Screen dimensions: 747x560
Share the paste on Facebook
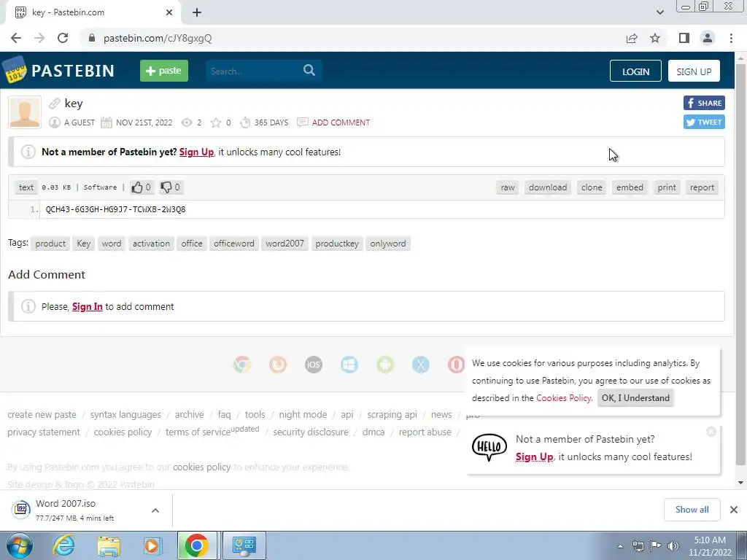704,103
